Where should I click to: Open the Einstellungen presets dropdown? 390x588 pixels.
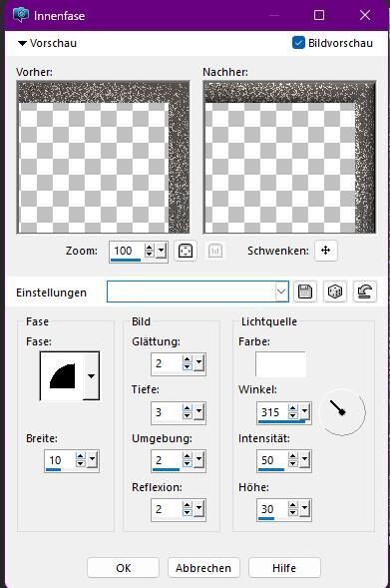tap(281, 292)
